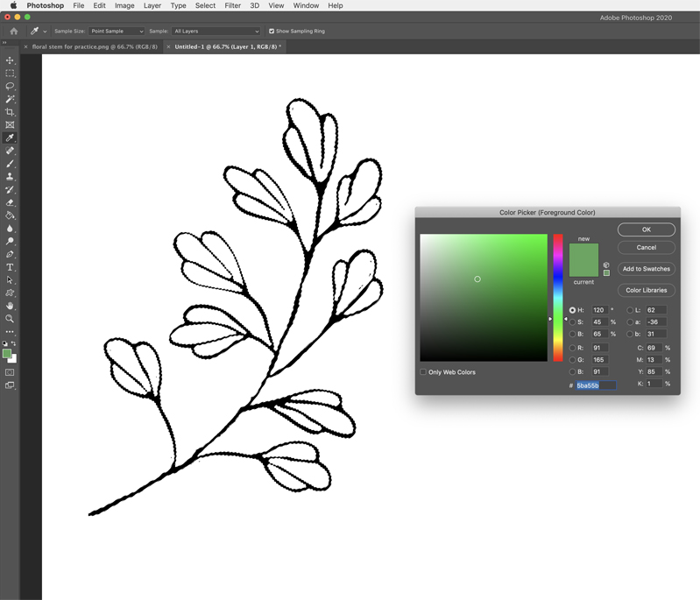Switch to the Zoom tool
700x600 pixels.
(11, 319)
